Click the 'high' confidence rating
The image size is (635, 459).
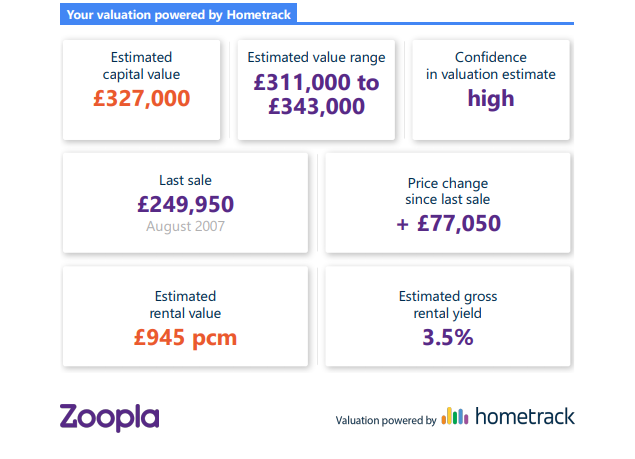[491, 99]
